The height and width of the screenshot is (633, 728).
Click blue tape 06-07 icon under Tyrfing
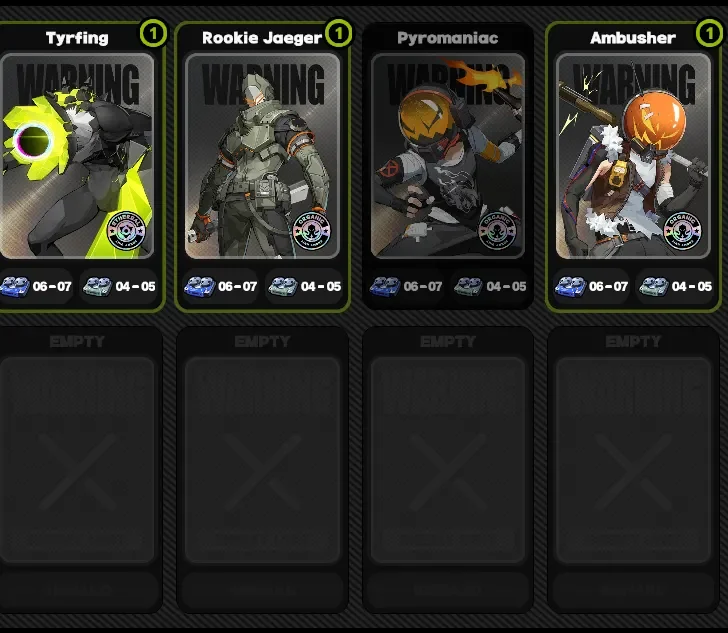15,287
